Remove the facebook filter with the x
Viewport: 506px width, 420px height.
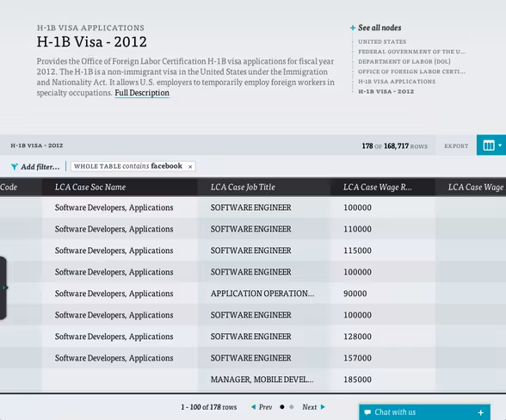click(x=190, y=167)
